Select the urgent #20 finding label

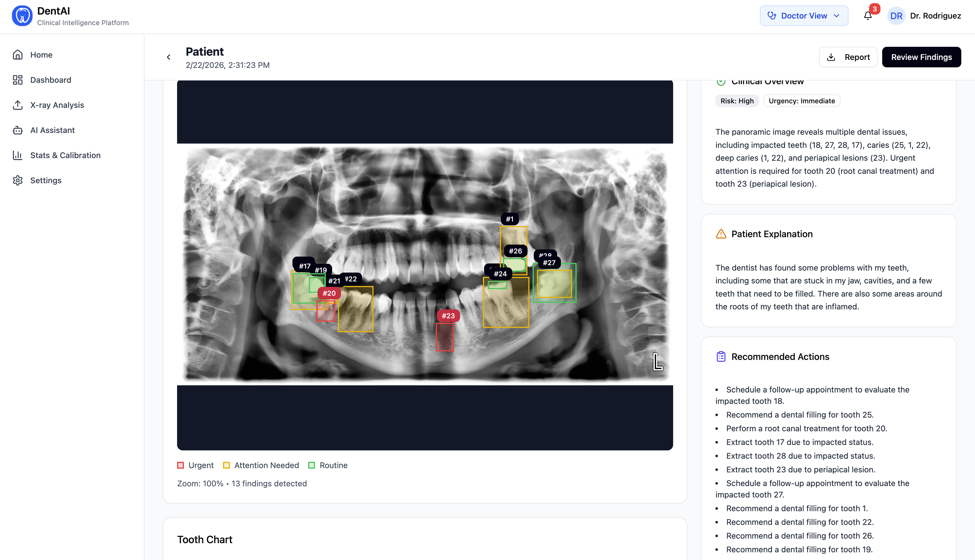pyautogui.click(x=329, y=293)
